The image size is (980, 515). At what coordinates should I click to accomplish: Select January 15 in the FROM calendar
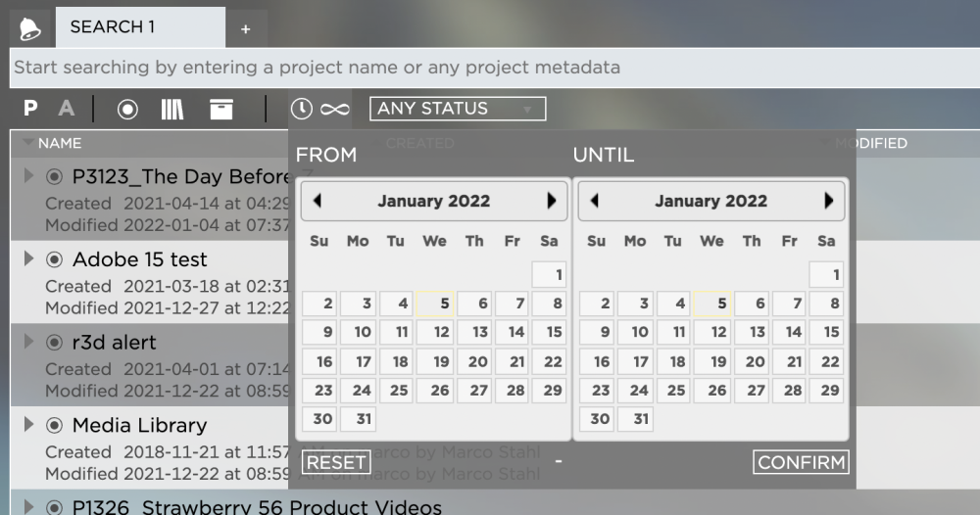(x=554, y=332)
